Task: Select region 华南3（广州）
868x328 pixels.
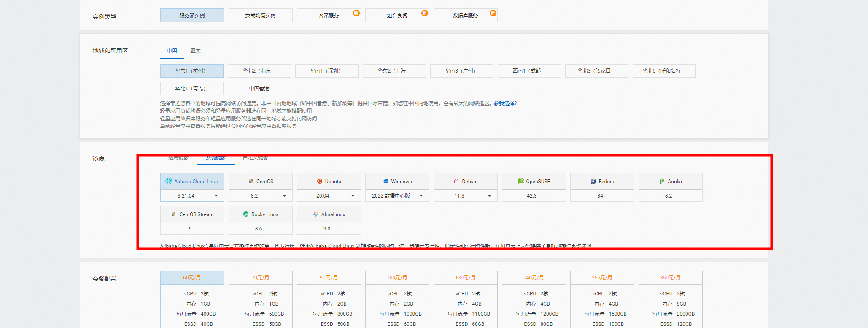Action: (462, 71)
